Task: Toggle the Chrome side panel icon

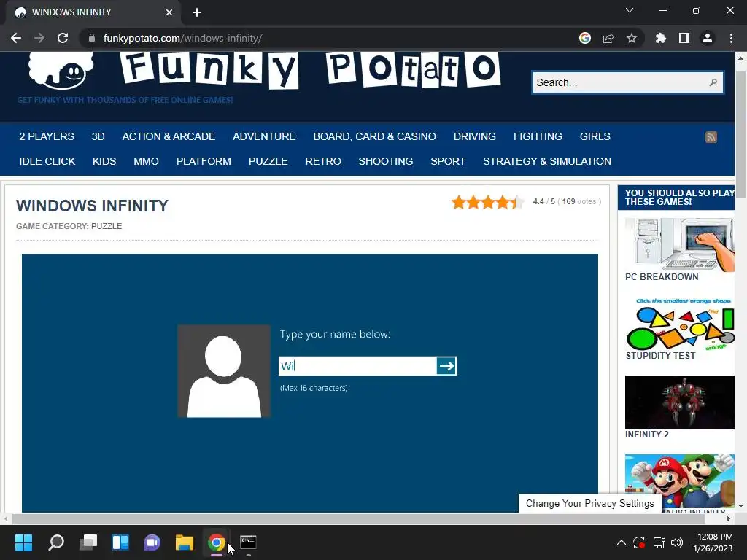Action: 684,38
